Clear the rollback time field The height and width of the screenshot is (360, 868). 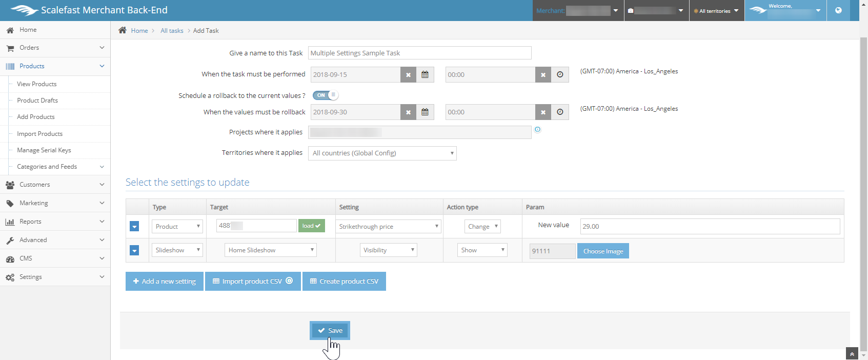pos(543,112)
